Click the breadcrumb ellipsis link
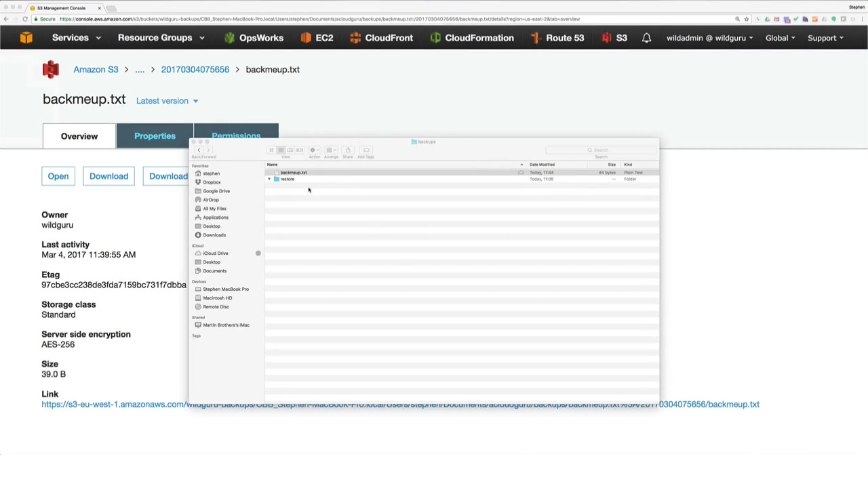Viewport: 868px width, 488px height. [x=140, y=70]
